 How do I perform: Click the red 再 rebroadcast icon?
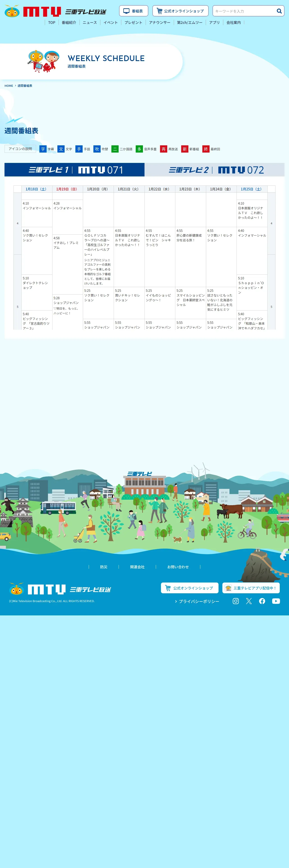(163, 149)
